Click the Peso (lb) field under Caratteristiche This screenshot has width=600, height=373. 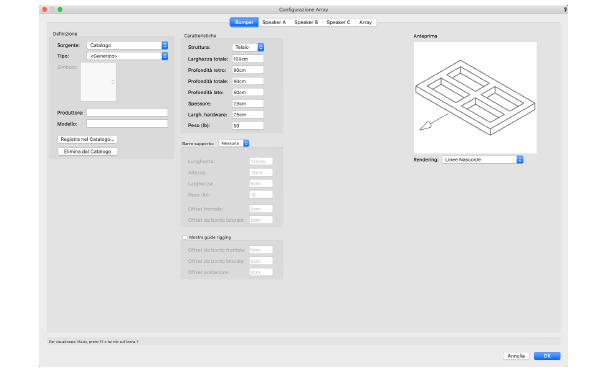point(248,125)
